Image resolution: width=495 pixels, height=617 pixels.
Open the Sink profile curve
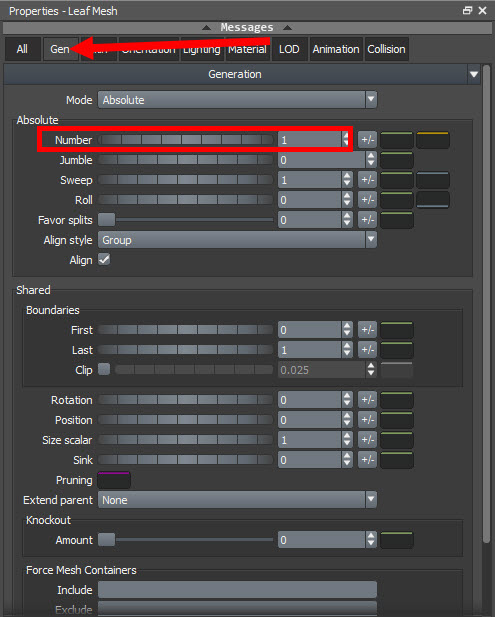point(397,460)
